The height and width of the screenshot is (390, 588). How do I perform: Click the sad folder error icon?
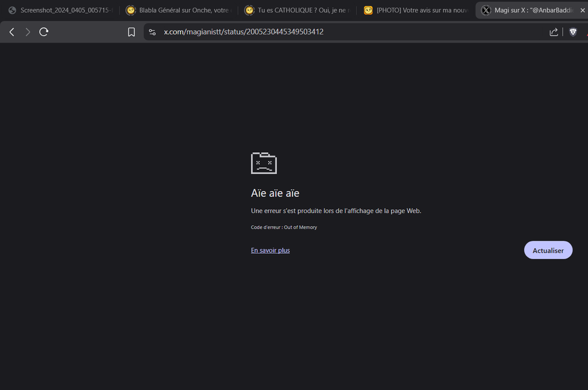[x=264, y=163]
